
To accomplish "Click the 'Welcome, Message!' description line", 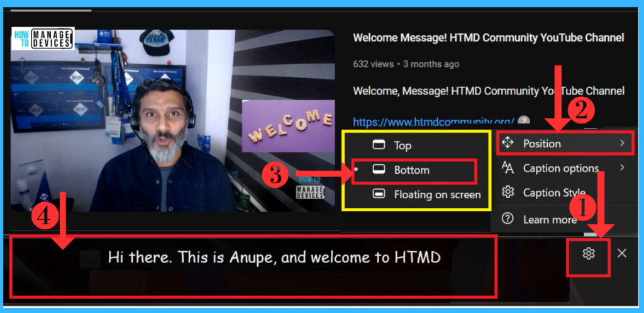I will pyautogui.click(x=488, y=91).
